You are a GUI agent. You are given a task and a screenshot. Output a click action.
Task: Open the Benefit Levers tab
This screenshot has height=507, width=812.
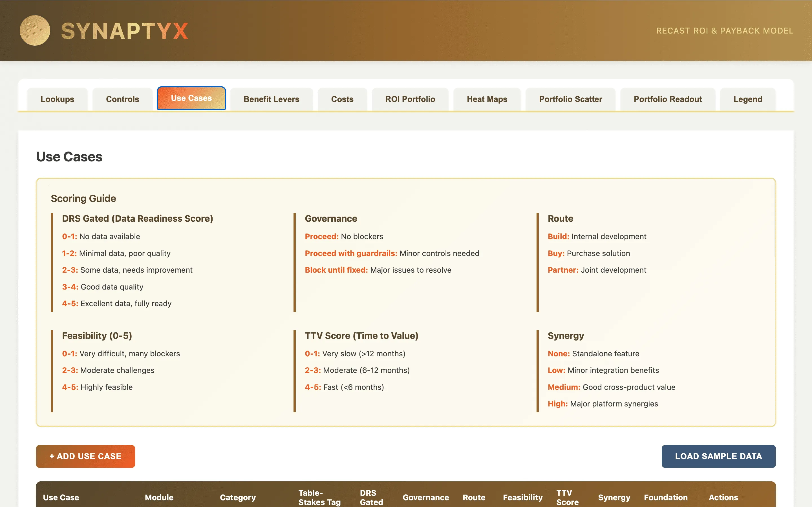[271, 99]
